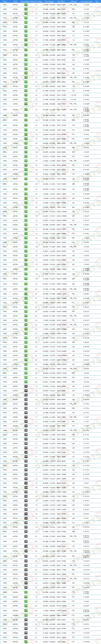Click the 08.2005 -> 12.2012 date cell

pyautogui.click(x=49, y=510)
